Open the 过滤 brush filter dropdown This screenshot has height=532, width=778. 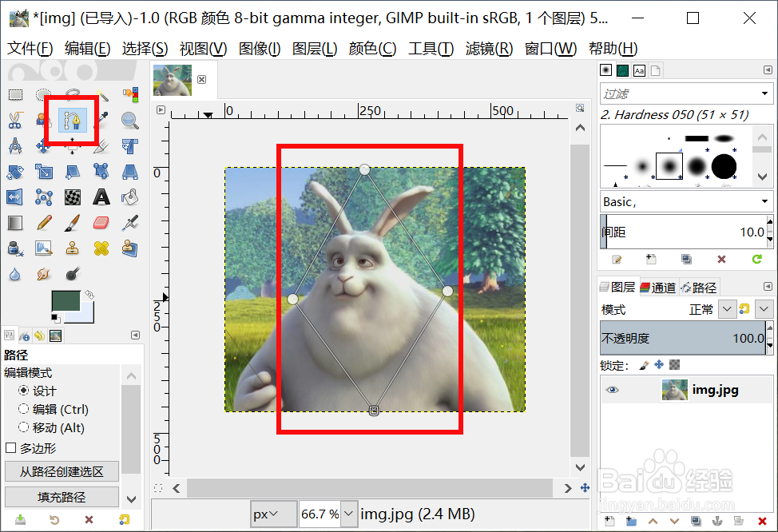pyautogui.click(x=764, y=93)
